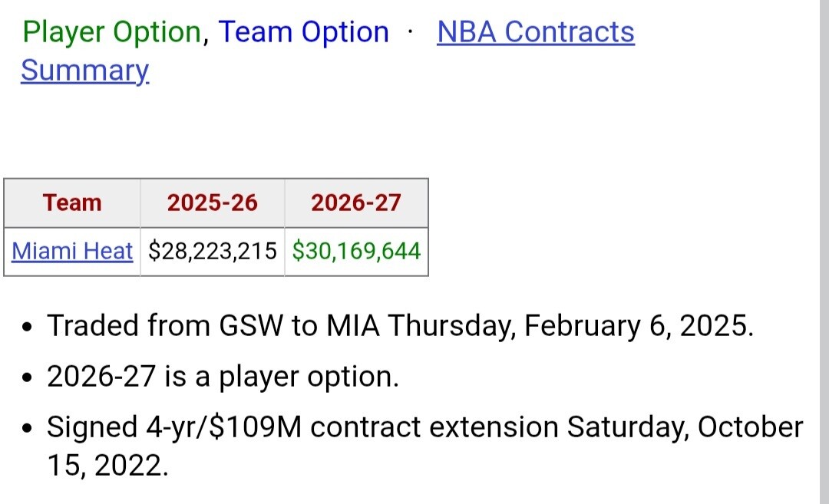Click the '2026-27 is a player option' note
This screenshot has width=829, height=504.
(x=223, y=377)
